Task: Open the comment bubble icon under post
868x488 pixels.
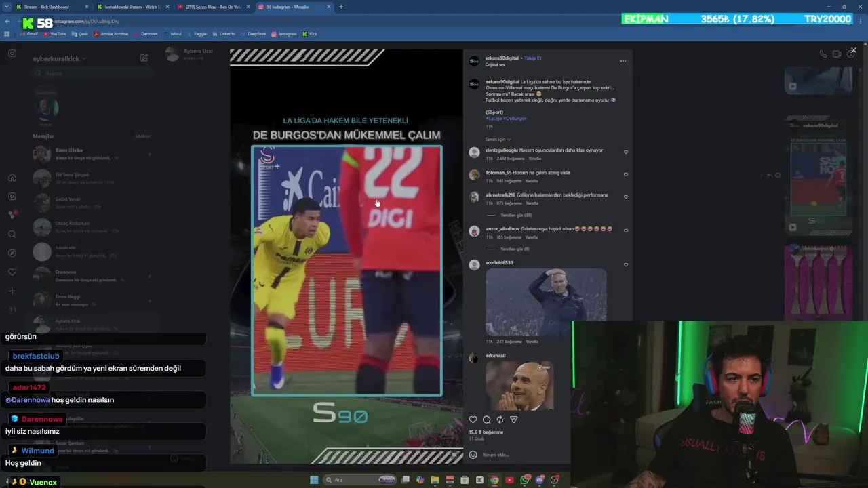Action: click(x=486, y=420)
